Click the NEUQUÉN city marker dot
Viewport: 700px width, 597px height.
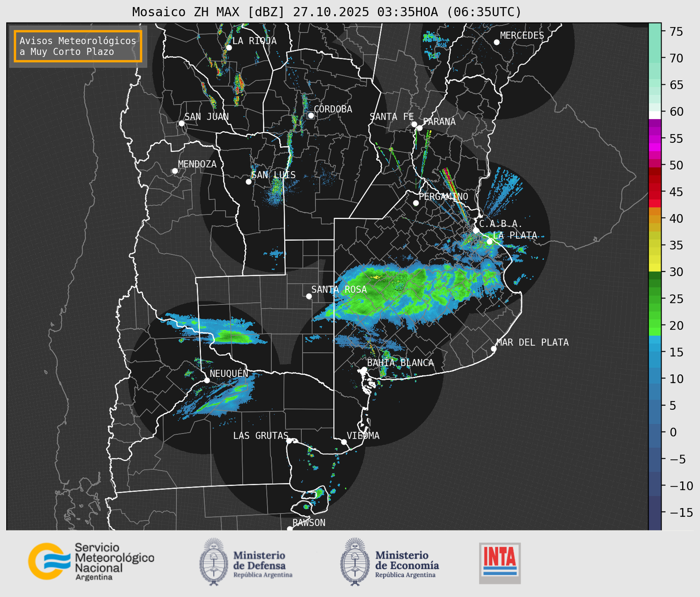click(x=207, y=380)
